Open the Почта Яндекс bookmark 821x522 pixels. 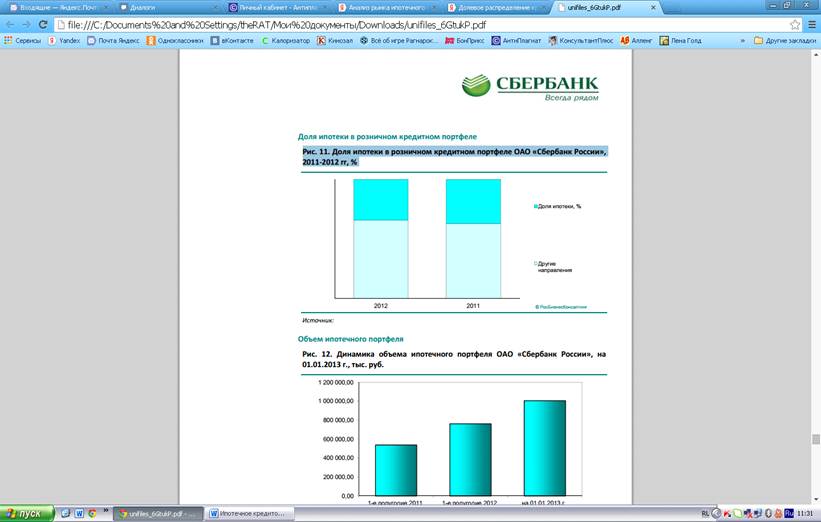(113, 40)
